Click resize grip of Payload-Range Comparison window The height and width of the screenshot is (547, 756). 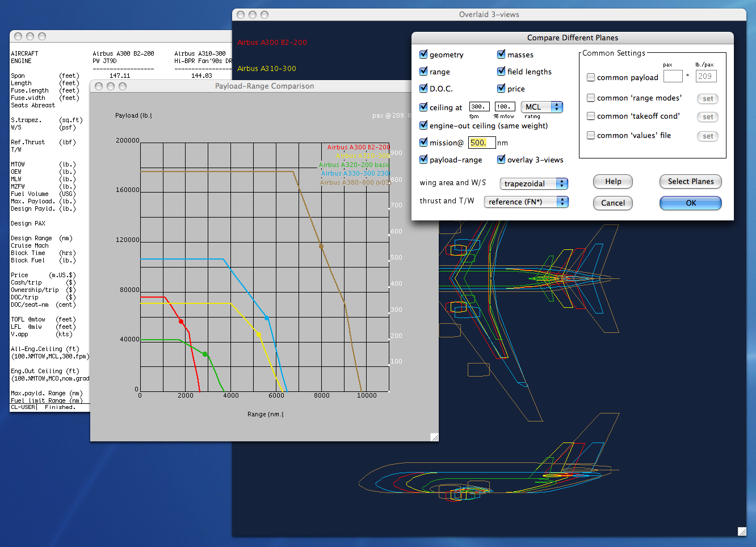click(434, 437)
